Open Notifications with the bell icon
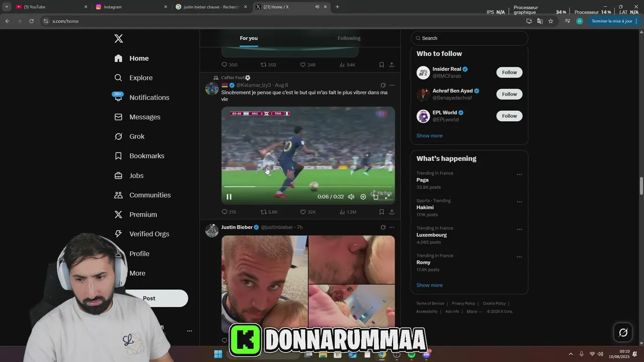This screenshot has height=362, width=644. point(118,98)
